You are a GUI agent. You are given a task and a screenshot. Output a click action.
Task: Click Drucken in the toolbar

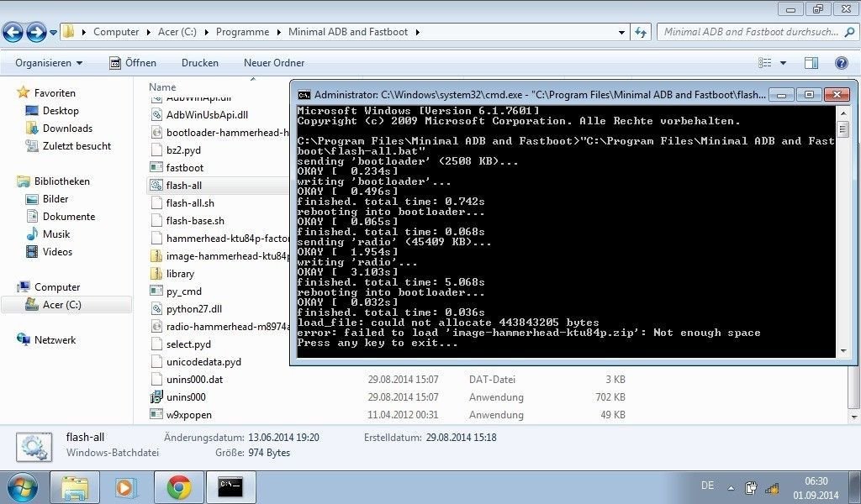pyautogui.click(x=200, y=63)
